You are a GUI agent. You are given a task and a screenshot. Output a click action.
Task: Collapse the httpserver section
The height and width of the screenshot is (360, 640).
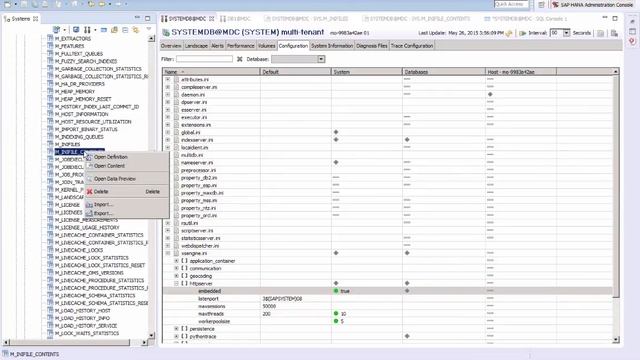176,283
